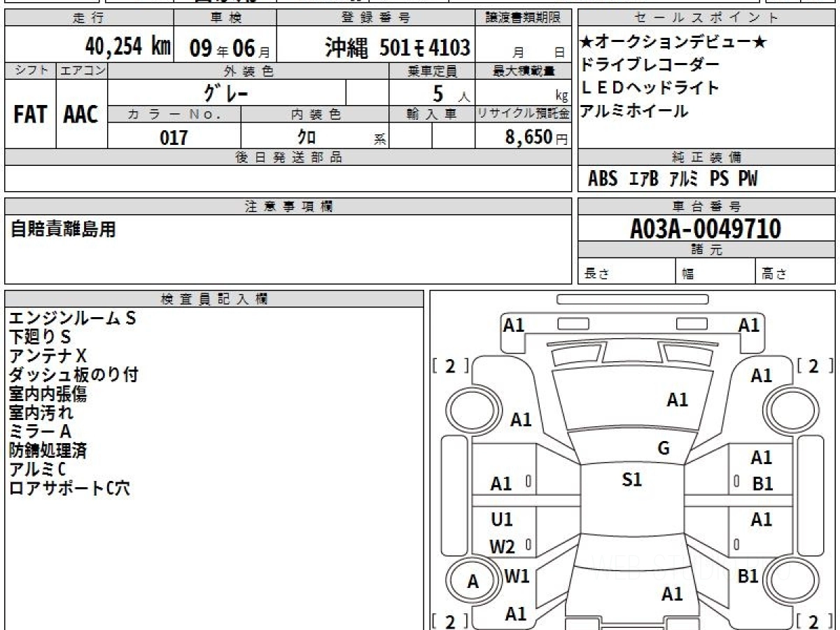The image size is (840, 630).
Task: Click the color number 017 field
Action: tap(174, 137)
